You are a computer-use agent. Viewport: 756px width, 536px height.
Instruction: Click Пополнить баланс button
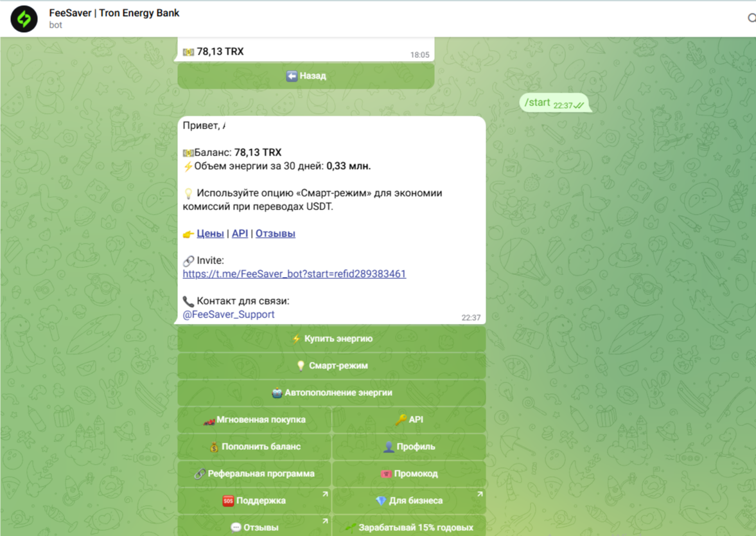pyautogui.click(x=254, y=447)
